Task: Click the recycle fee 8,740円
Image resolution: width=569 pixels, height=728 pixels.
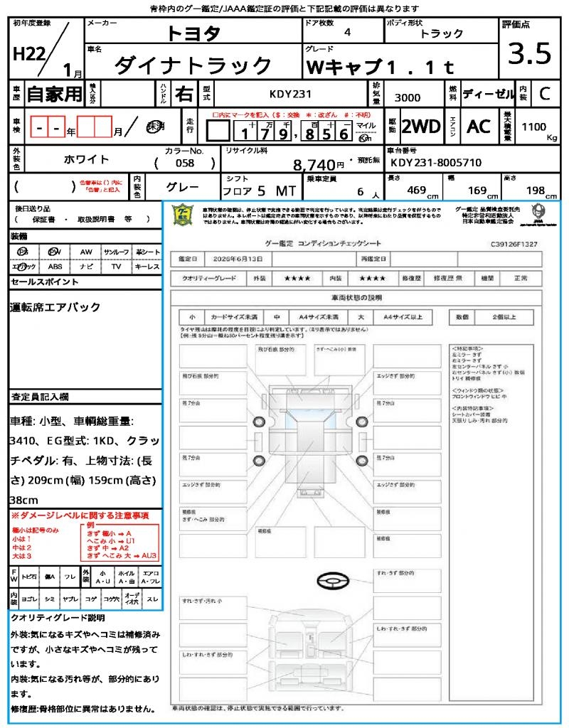Action: (319, 164)
